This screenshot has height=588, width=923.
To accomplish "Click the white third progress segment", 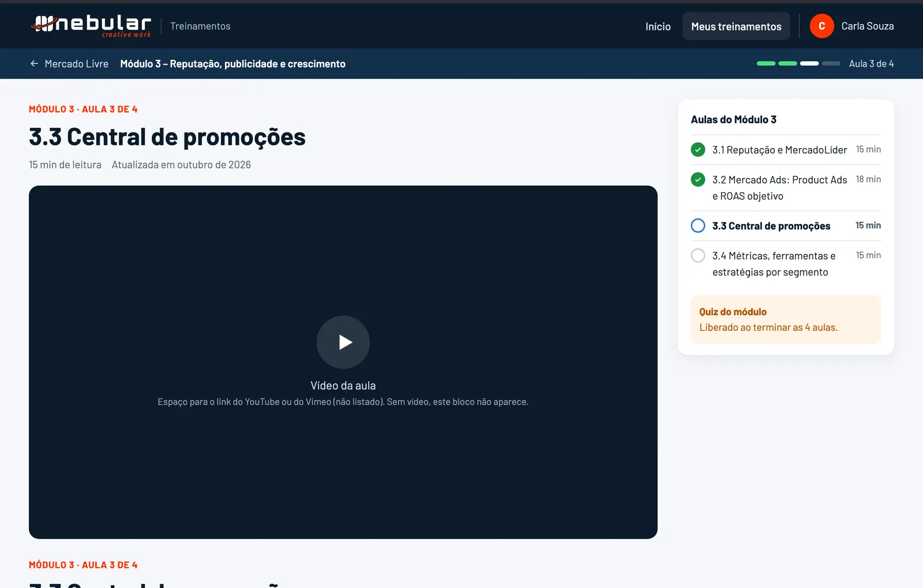I will [809, 63].
